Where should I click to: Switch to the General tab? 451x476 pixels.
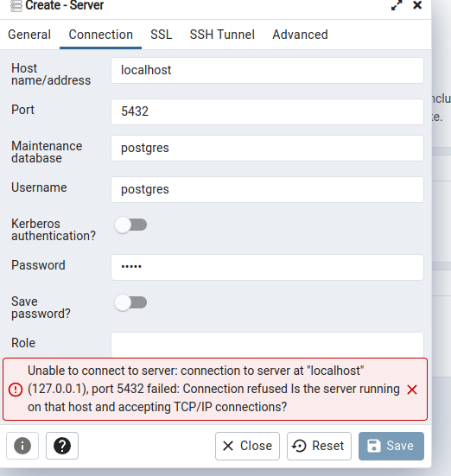[29, 35]
